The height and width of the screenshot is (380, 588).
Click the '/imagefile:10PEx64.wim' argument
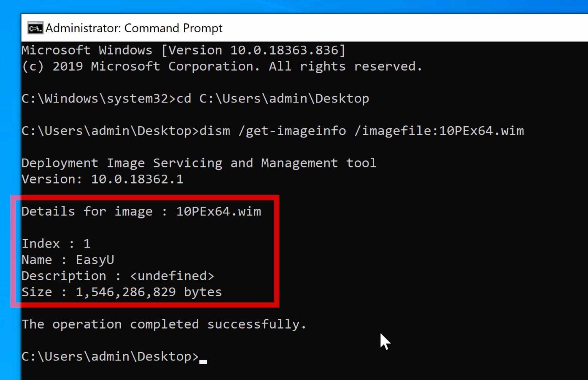(x=439, y=131)
